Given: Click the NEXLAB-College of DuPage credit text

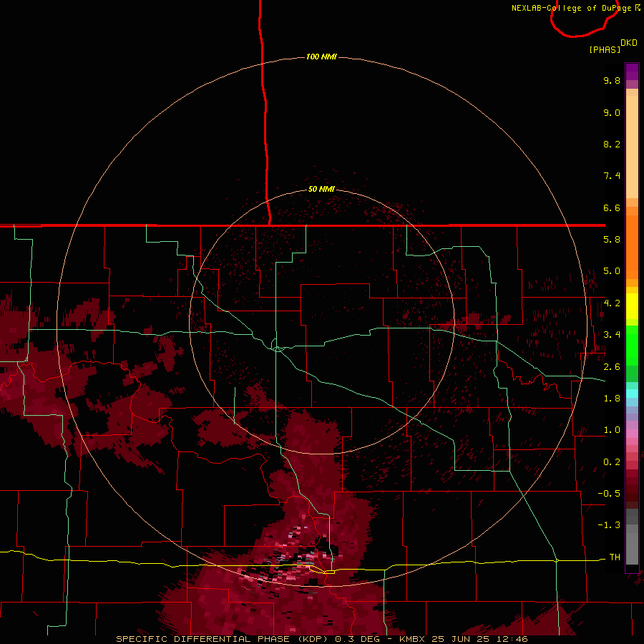Looking at the screenshot, I should coord(571,8).
